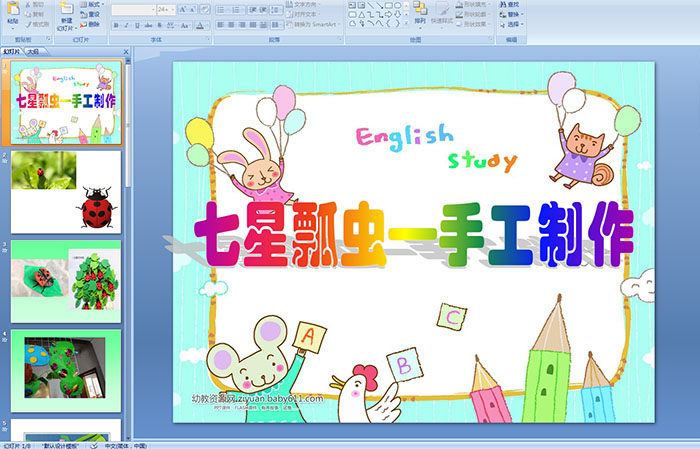The width and height of the screenshot is (700, 449).
Task: Open the Replace (替换) dropdown
Action: click(512, 14)
